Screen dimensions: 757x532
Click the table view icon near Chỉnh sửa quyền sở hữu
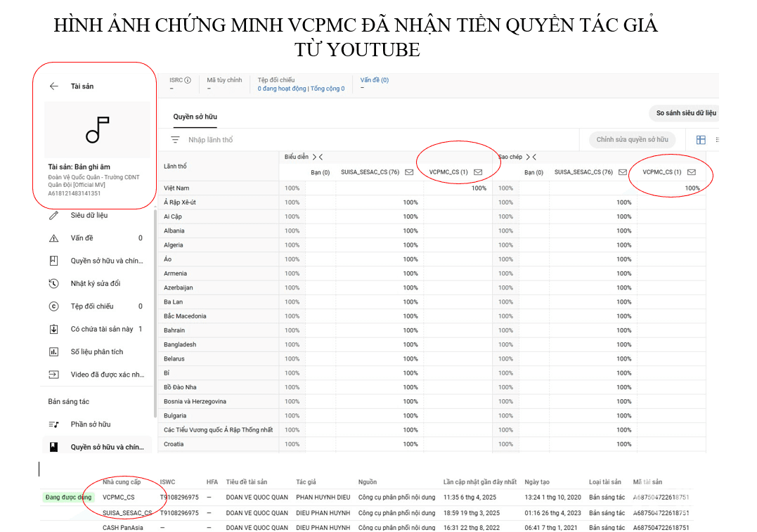701,140
